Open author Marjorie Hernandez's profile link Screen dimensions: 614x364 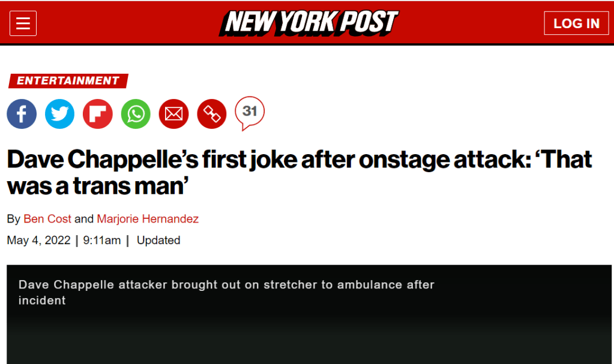click(148, 219)
